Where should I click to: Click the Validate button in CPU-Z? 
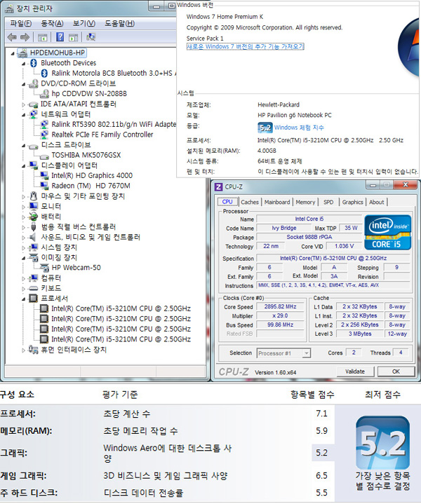click(x=355, y=371)
